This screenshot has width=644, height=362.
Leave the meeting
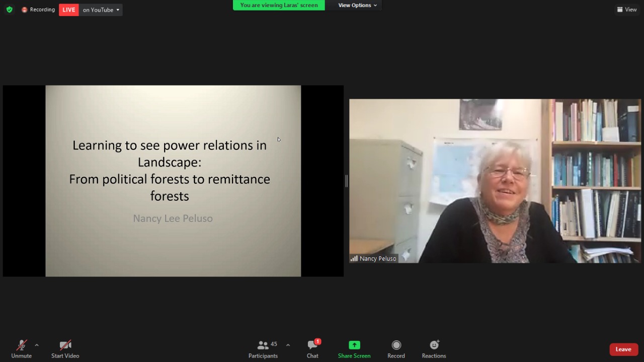623,349
